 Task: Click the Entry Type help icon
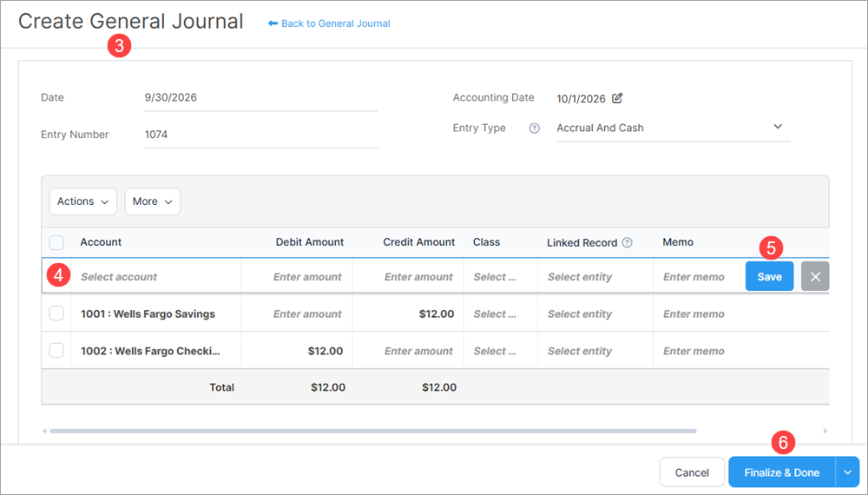[x=534, y=128]
